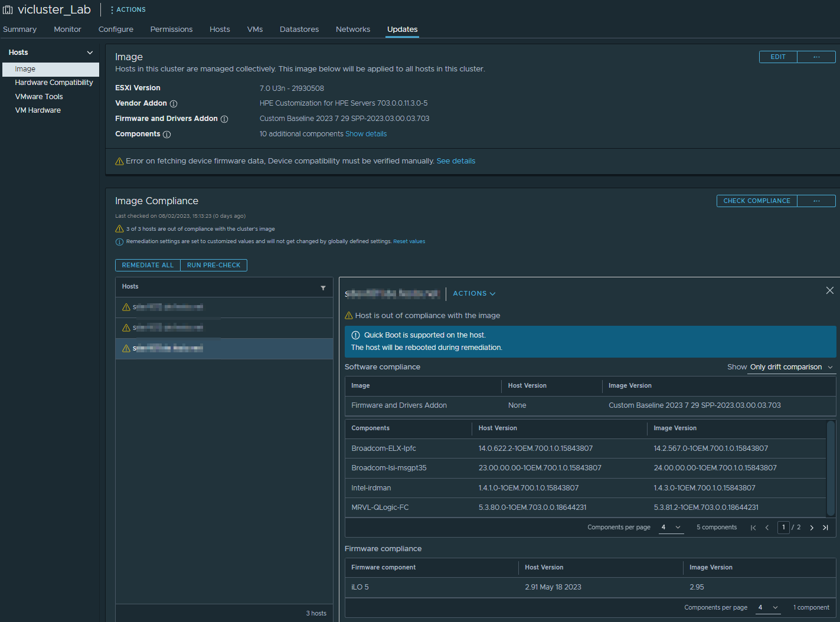840x622 pixels.
Task: Click REMEDIATE ALL button
Action: [148, 266]
